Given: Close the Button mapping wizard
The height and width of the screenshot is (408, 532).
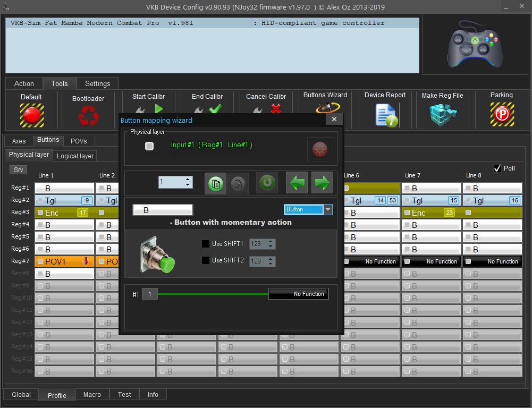Looking at the screenshot, I should point(334,119).
